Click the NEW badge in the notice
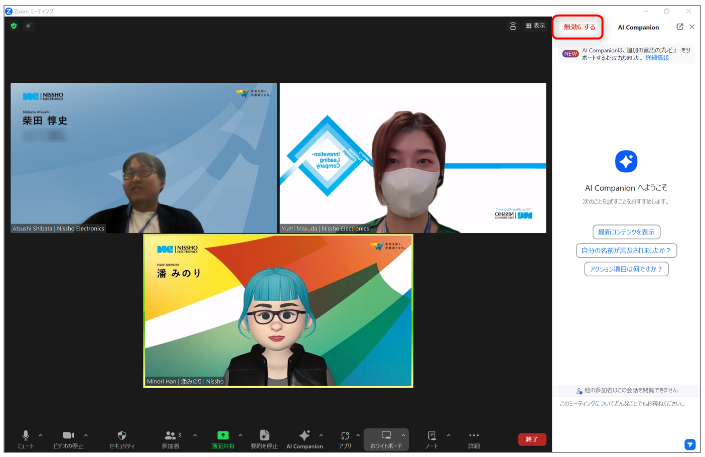Viewport: 705px width, 457px height. click(x=570, y=54)
